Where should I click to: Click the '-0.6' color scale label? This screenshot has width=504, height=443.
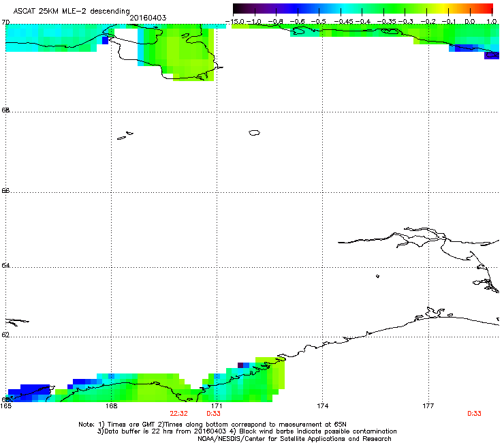click(x=298, y=22)
